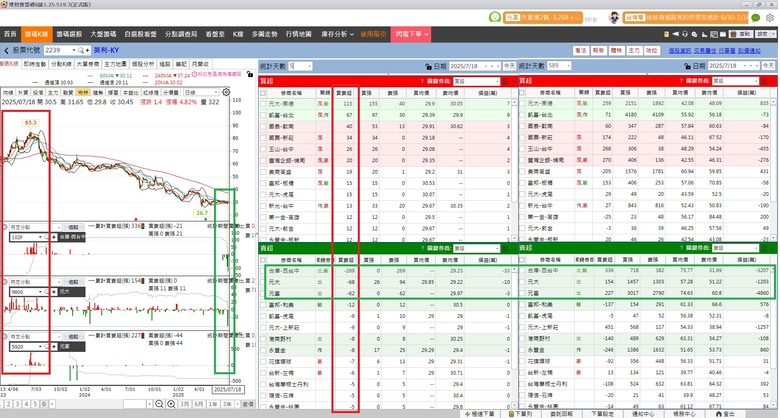
Task: Click the magnifier search icon beside code 2239
Action: 81,51
